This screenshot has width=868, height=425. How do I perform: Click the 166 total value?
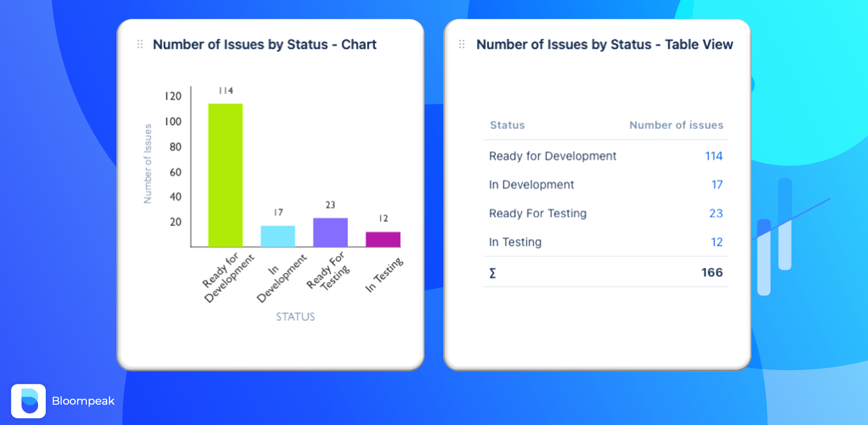tap(711, 272)
